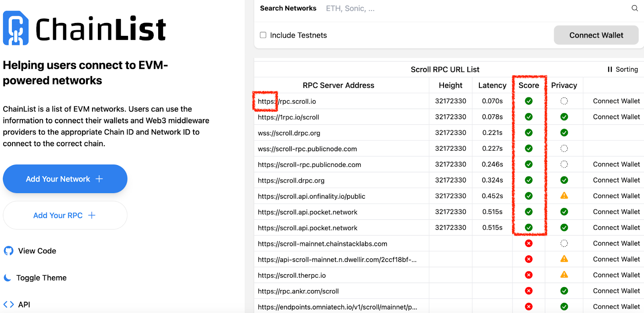The height and width of the screenshot is (313, 644).
Task: Open the API link
Action: [17, 305]
